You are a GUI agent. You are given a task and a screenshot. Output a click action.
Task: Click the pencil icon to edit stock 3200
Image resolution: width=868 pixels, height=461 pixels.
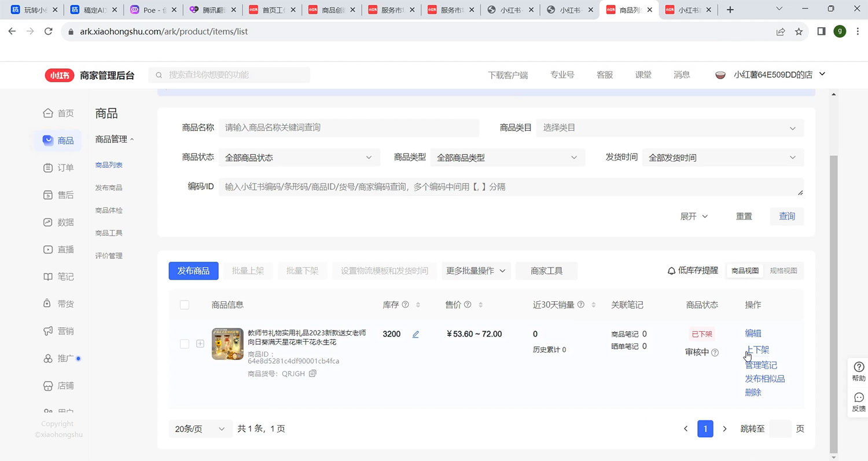(415, 334)
